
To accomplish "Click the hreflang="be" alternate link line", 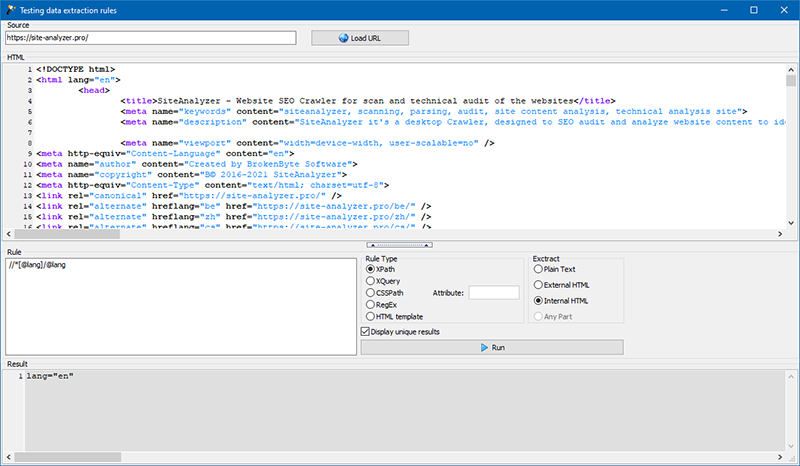I will click(x=234, y=207).
